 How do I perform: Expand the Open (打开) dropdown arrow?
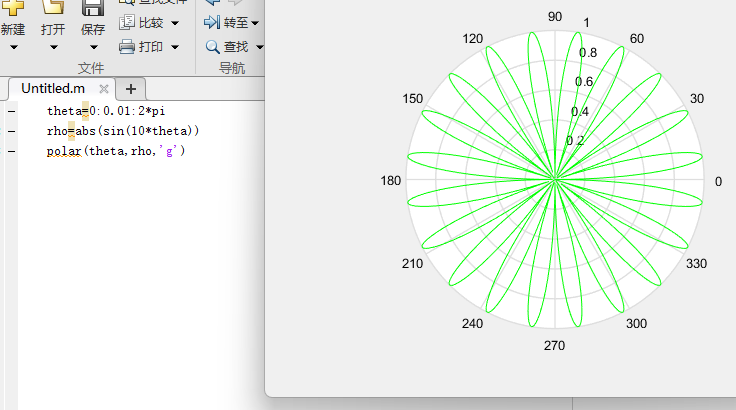(x=54, y=47)
